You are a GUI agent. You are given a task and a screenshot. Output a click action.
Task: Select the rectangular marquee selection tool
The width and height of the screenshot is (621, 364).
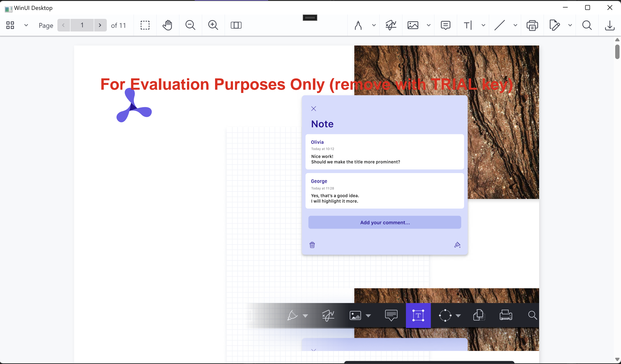click(x=145, y=25)
